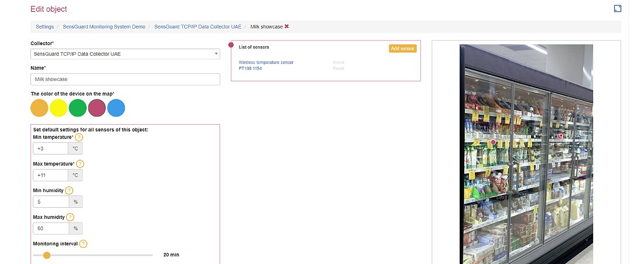Open SensGuard TCP/IP Data Collector UAE breadcrumb

click(x=197, y=27)
